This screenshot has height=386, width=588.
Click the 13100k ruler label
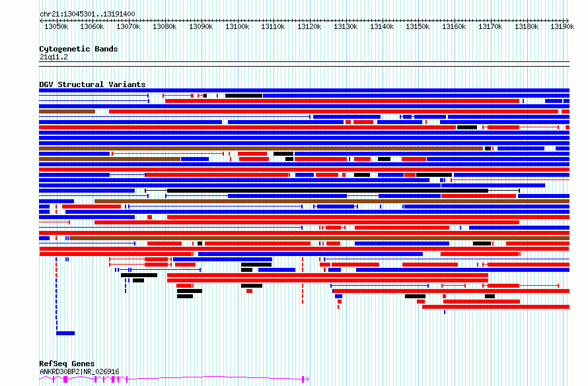pyautogui.click(x=237, y=26)
